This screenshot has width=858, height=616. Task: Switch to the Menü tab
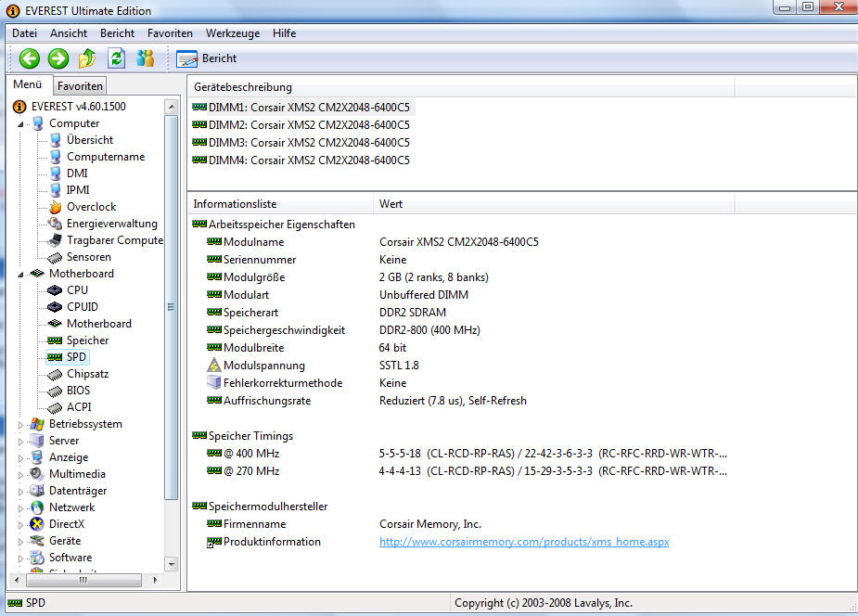point(27,84)
